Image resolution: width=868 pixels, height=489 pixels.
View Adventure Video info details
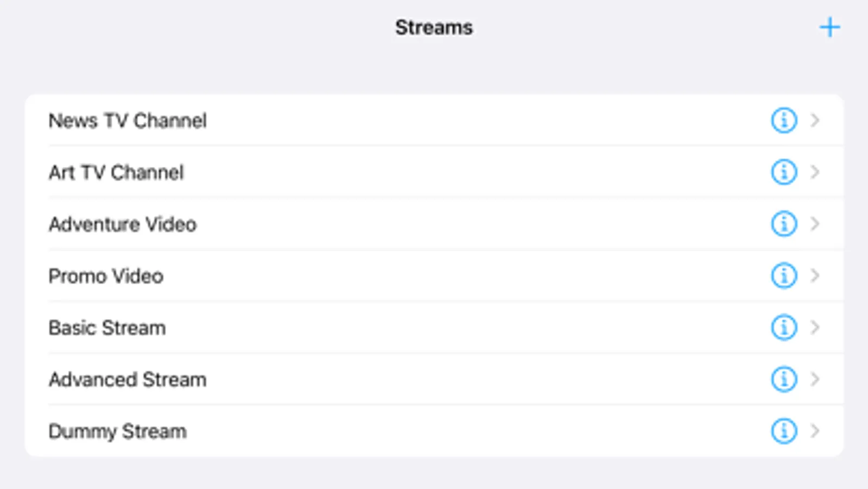click(784, 224)
